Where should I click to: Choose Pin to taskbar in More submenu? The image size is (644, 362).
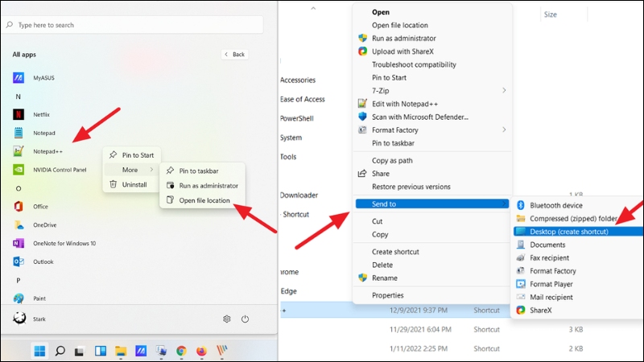203,171
